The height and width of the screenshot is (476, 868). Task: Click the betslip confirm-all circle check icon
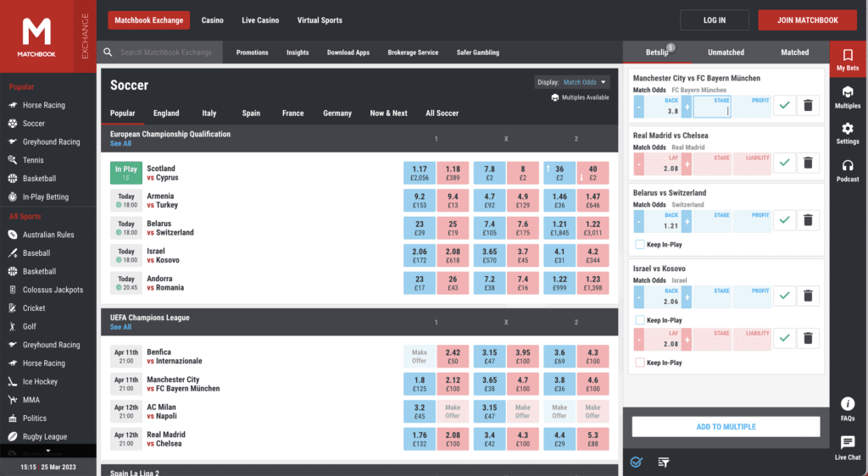636,462
